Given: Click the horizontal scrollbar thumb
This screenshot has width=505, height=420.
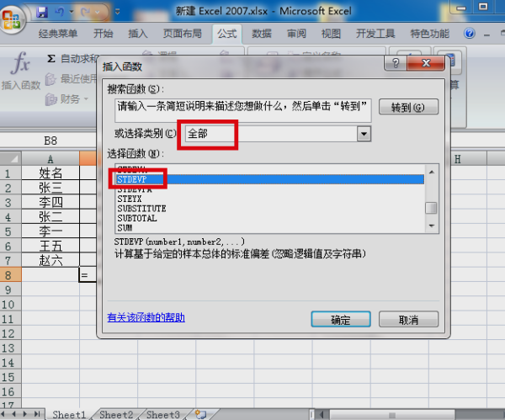Looking at the screenshot, I should (392, 415).
